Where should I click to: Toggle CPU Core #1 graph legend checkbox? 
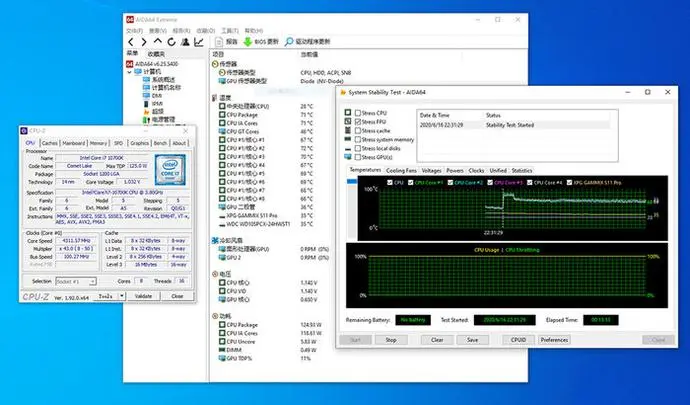[x=411, y=182]
